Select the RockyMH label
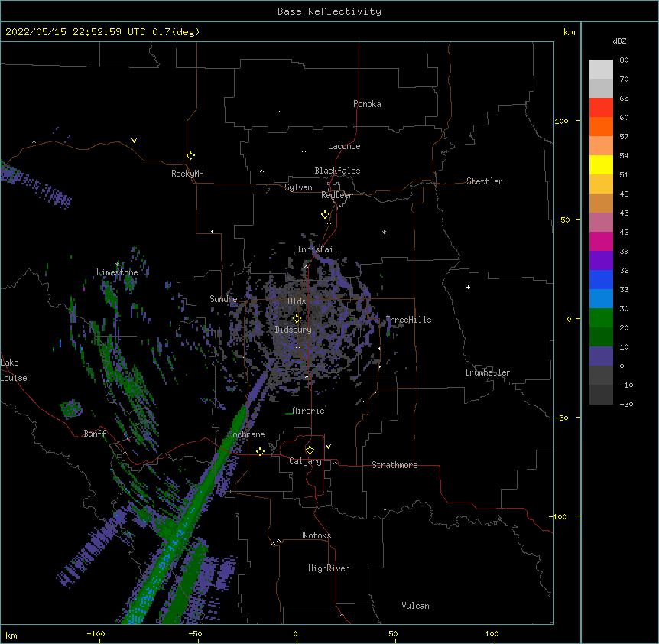This screenshot has width=659, height=644. point(187,174)
